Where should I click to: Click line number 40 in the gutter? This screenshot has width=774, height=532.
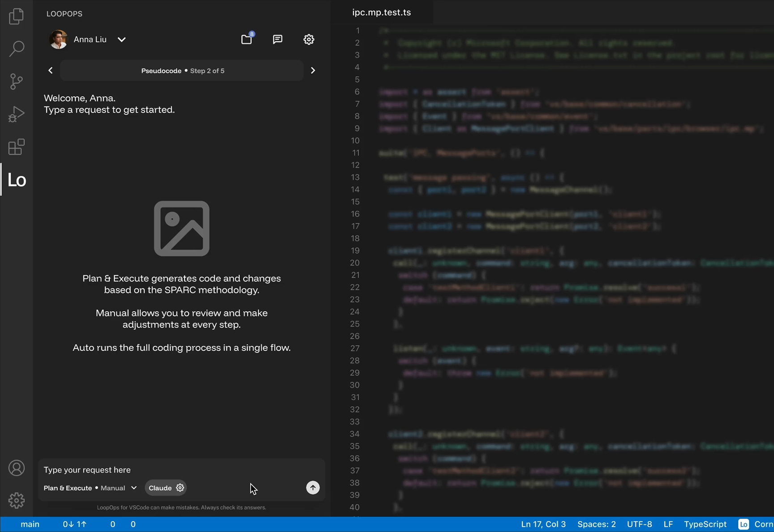[x=355, y=507]
